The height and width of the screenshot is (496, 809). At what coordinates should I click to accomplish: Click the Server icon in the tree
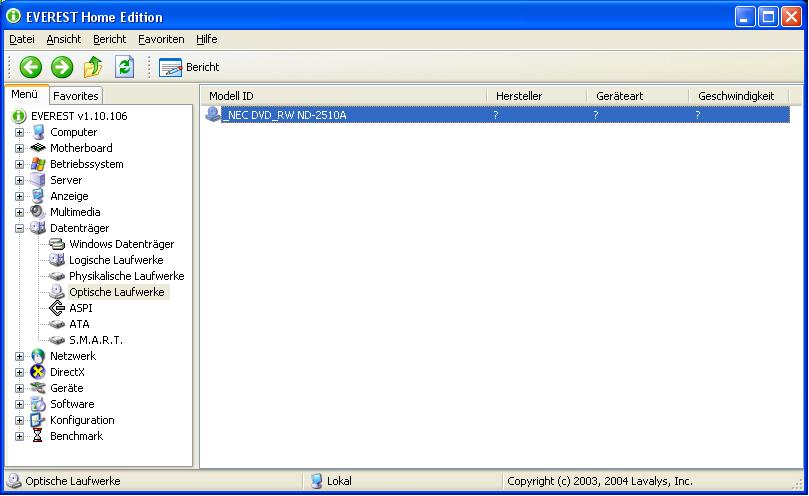click(38, 180)
